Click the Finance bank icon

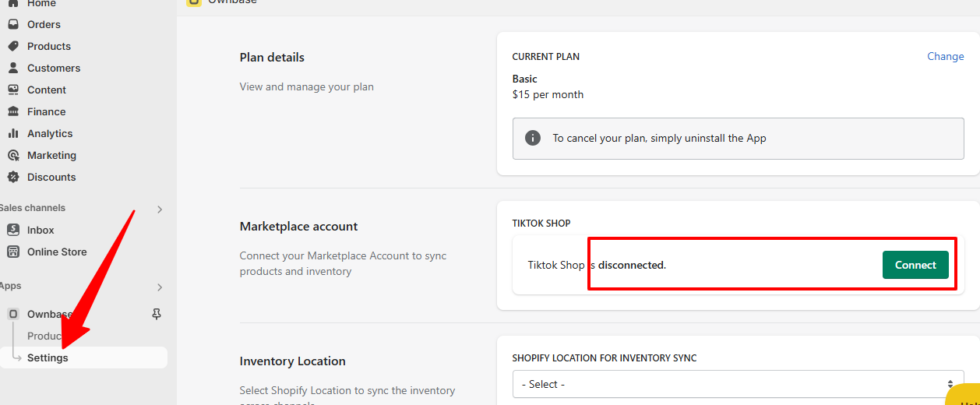click(13, 112)
